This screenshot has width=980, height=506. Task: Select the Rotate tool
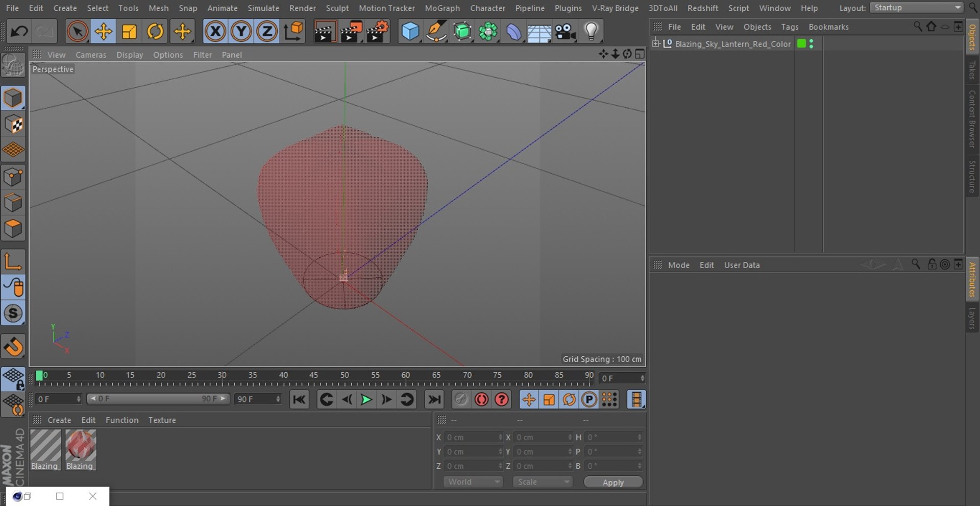(x=155, y=31)
